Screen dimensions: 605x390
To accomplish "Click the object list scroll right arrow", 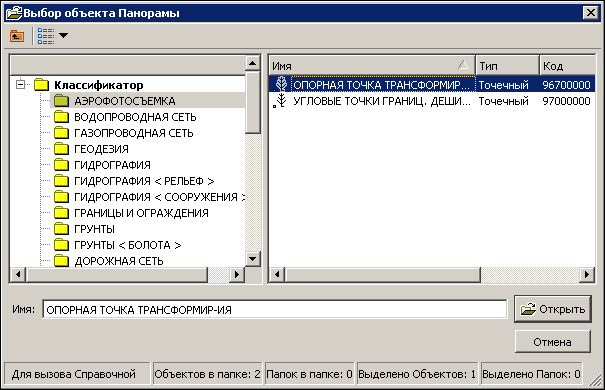I will [587, 275].
